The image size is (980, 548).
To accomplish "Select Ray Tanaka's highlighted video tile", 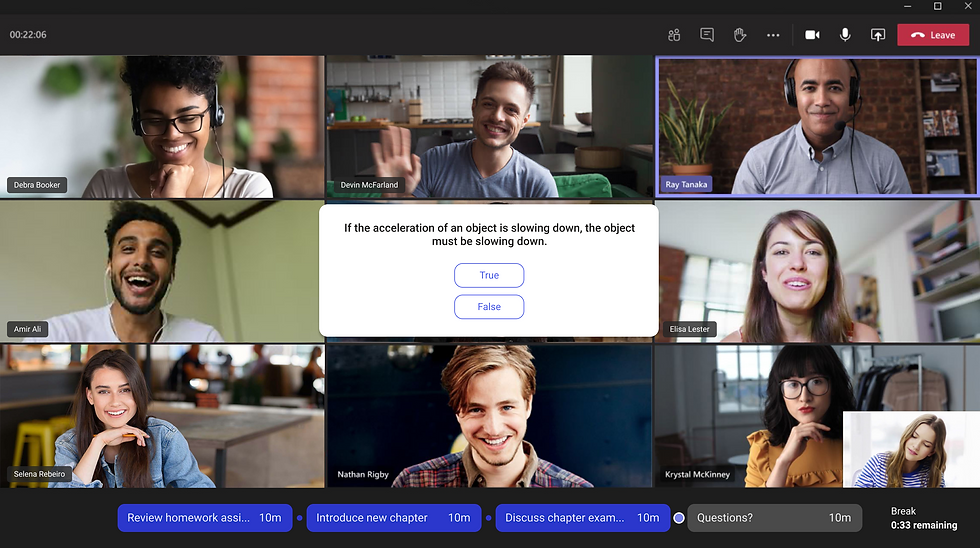I will [818, 127].
